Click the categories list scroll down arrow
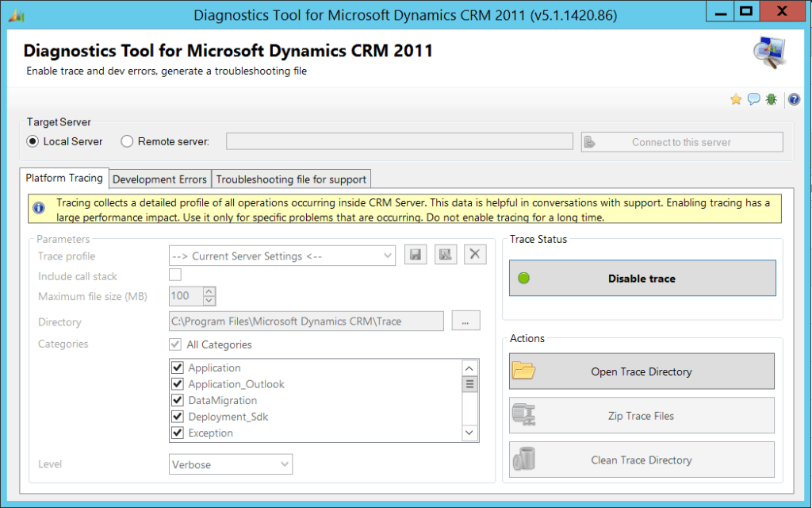 click(x=469, y=433)
